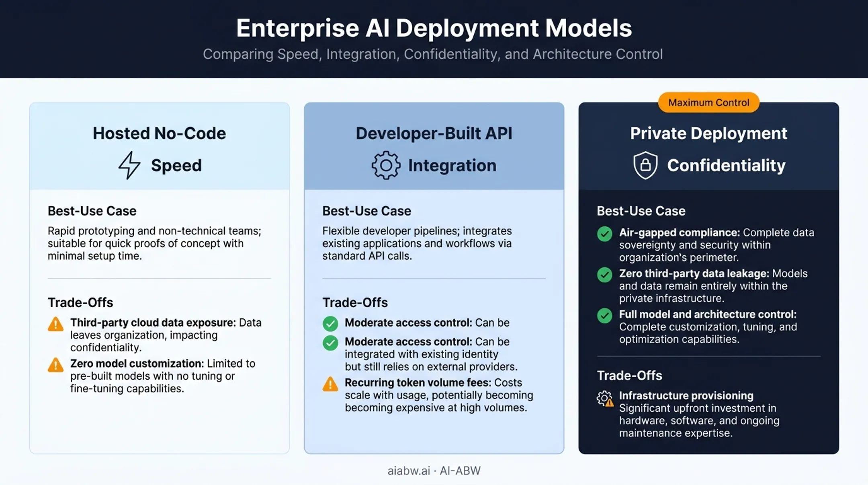Click Best-Use Case heading in Hosted No-Code card
This screenshot has height=485, width=868.
click(92, 211)
